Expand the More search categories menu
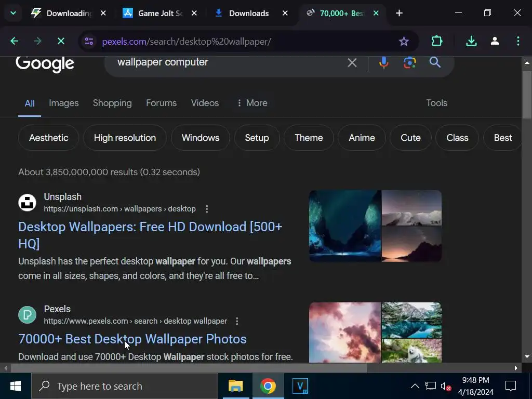Screen dimensions: 532x399 (252, 103)
